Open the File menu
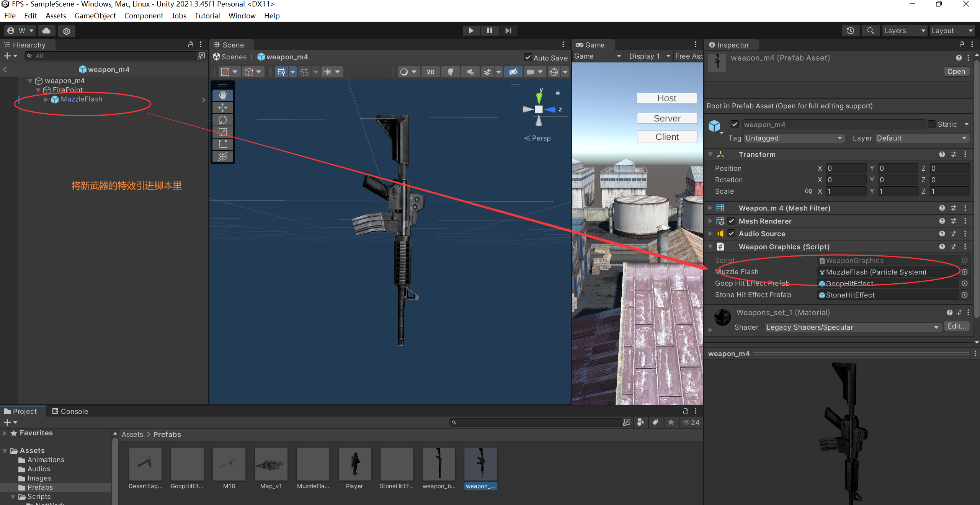This screenshot has width=980, height=505. tap(10, 16)
